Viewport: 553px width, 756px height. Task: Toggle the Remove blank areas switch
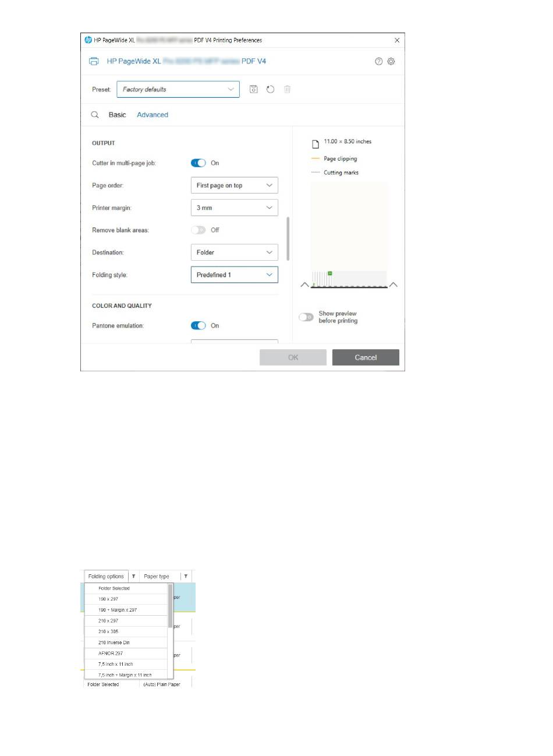click(198, 230)
